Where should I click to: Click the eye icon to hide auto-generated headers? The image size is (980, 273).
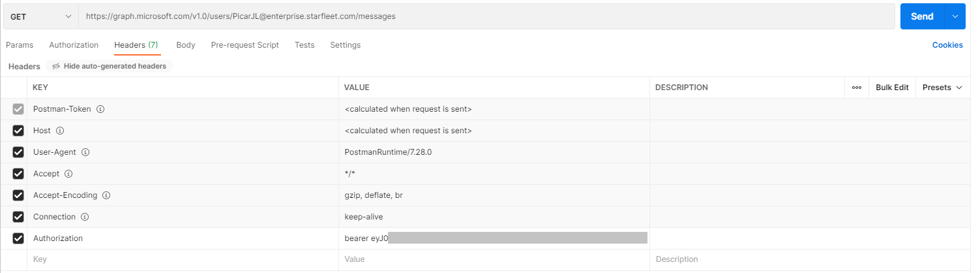click(56, 66)
